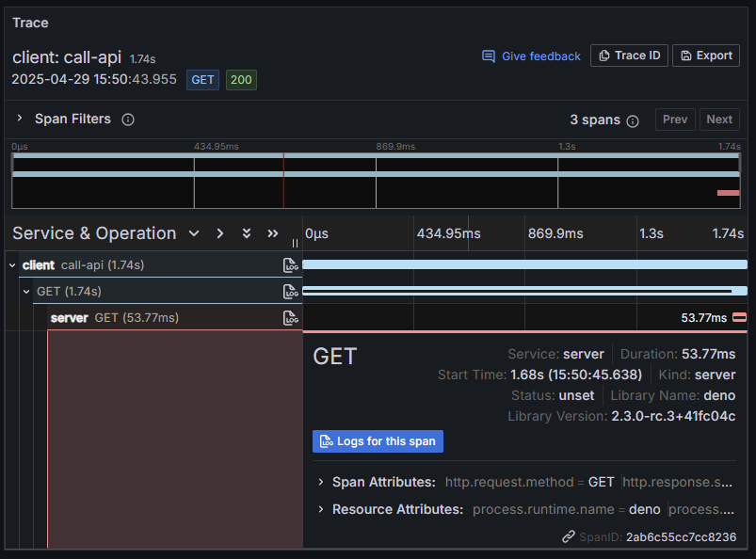The width and height of the screenshot is (756, 559).
Task: Collapse the GET (1.74s) span row
Action: pyautogui.click(x=25, y=291)
